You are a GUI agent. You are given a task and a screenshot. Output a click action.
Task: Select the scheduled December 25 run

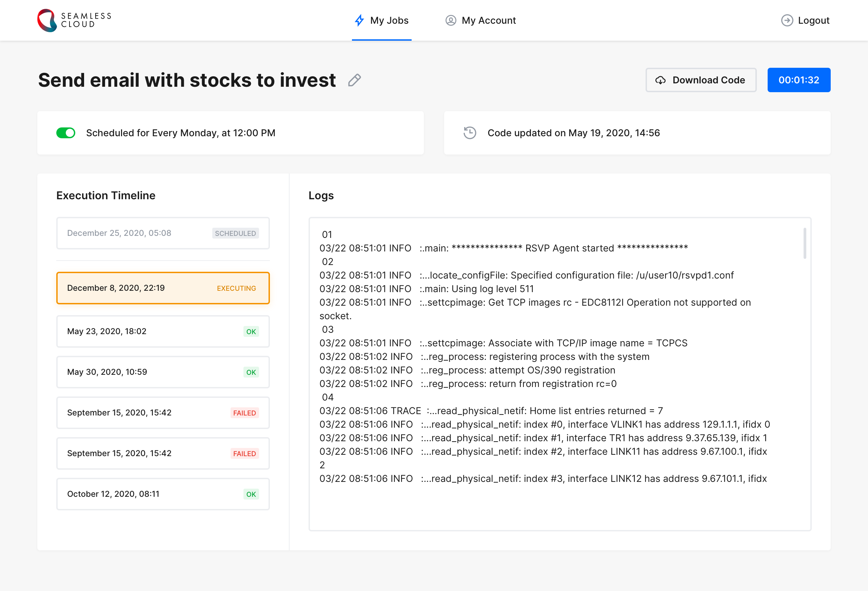pos(163,233)
